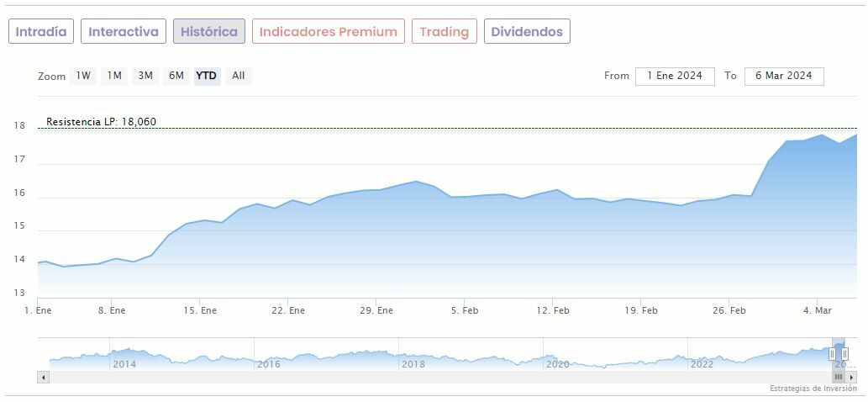Show All historical data
This screenshot has width=868, height=402.
coord(239,76)
